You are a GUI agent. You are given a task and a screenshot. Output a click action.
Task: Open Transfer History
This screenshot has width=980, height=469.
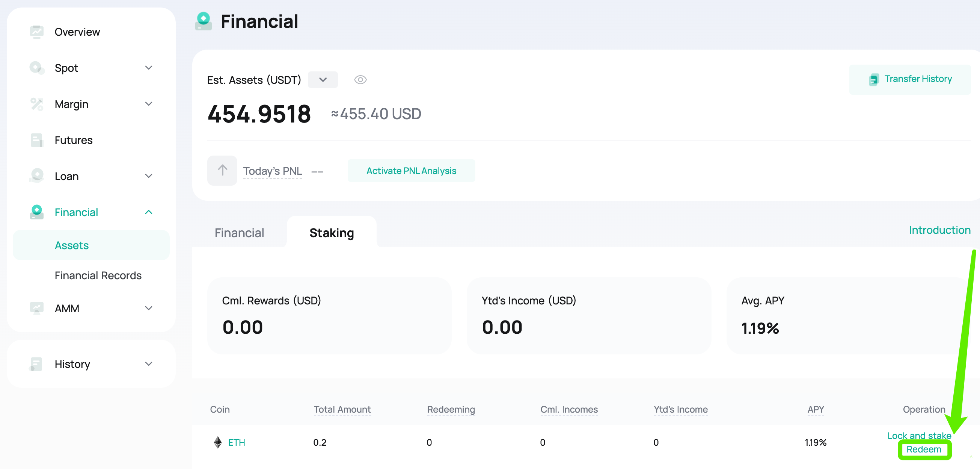pyautogui.click(x=910, y=79)
